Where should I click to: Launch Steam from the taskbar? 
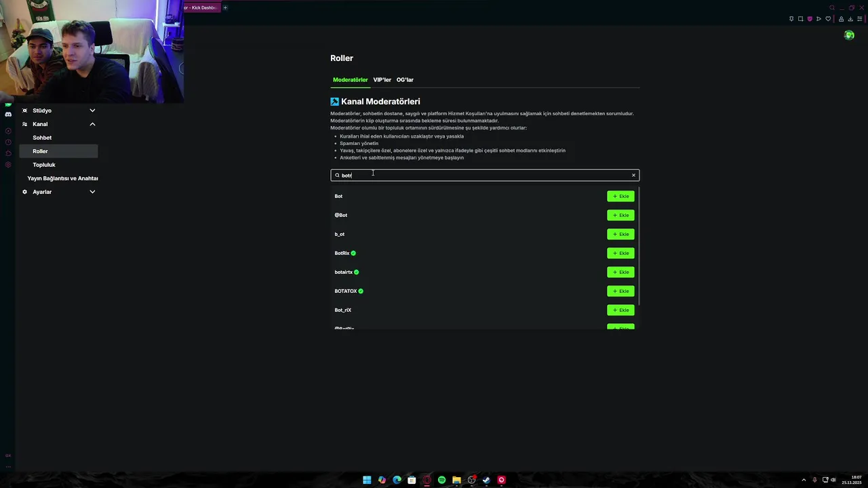tap(486, 480)
